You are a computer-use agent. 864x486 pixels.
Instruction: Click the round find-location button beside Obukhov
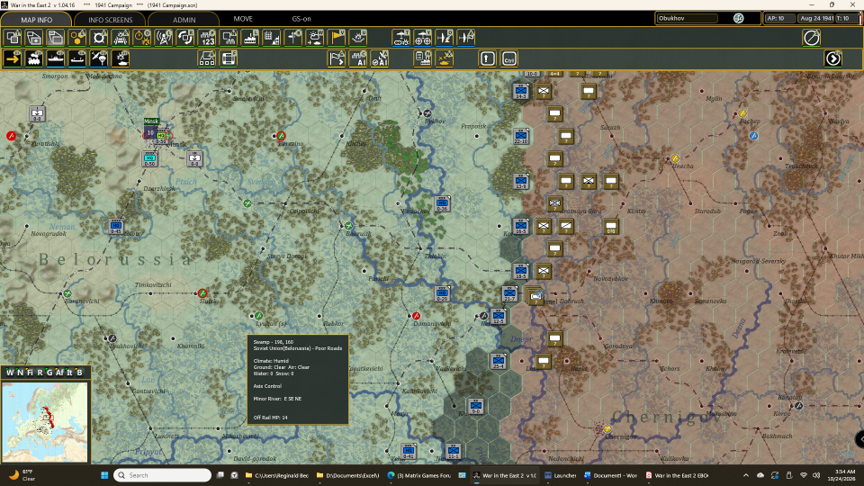click(738, 18)
